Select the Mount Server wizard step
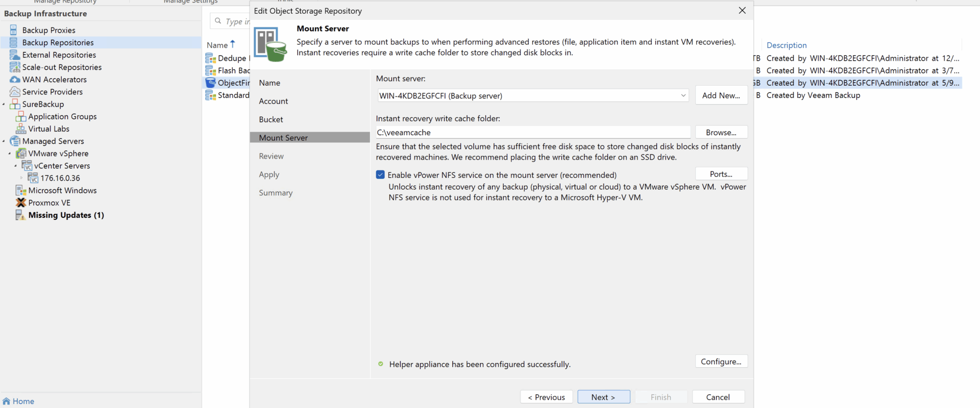980x408 pixels. pos(310,137)
